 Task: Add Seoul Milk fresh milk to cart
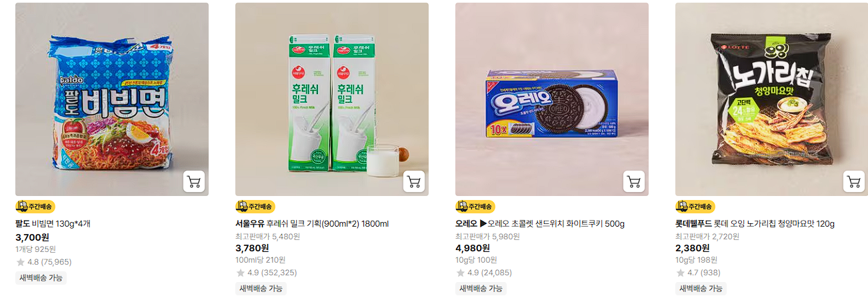coord(414,181)
